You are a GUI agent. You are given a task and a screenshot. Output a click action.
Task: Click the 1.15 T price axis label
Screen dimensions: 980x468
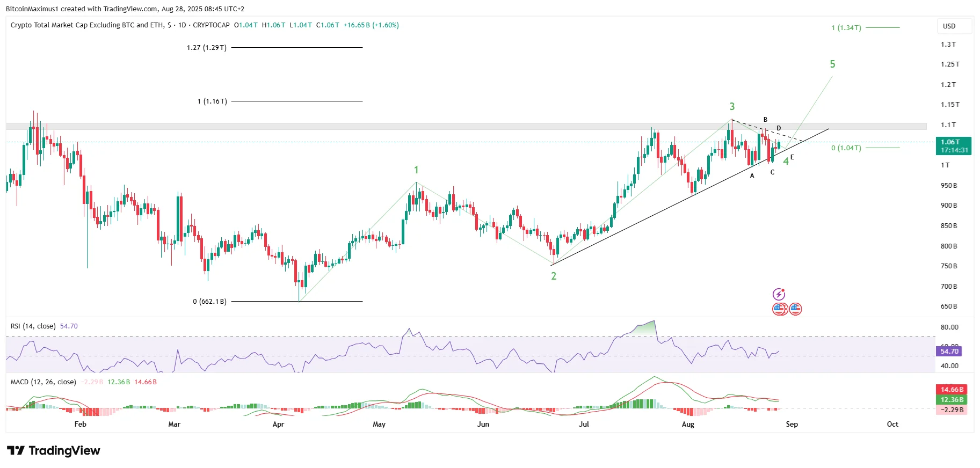tap(949, 105)
